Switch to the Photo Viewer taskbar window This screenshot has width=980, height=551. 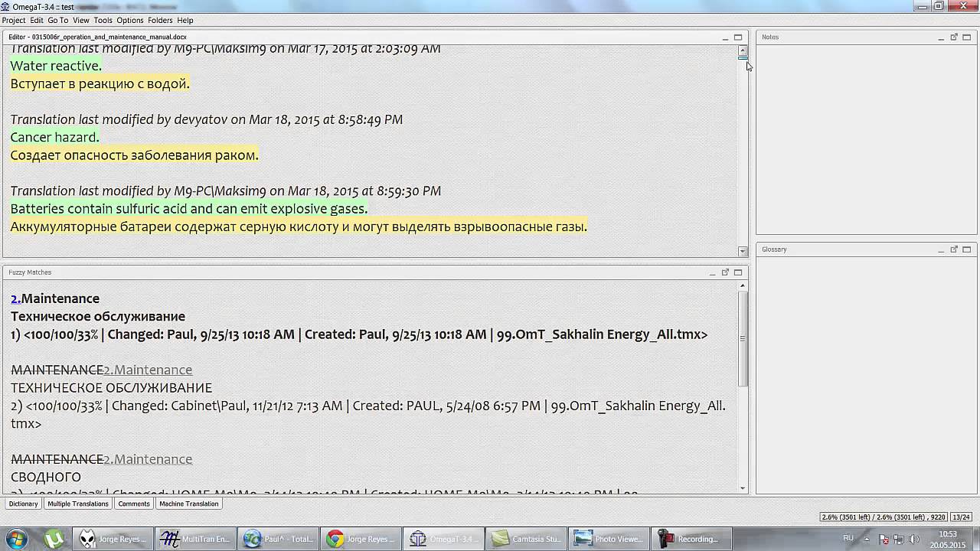point(609,539)
